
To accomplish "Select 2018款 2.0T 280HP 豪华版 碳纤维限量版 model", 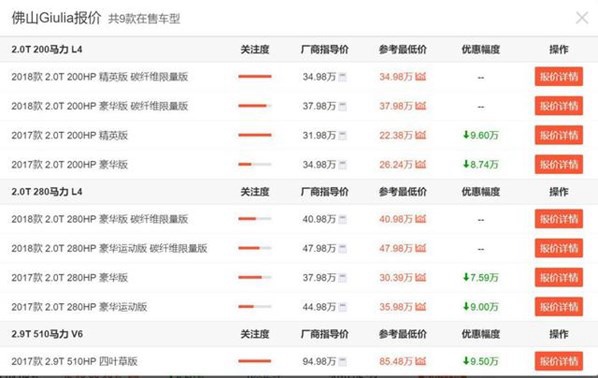I will tap(100, 219).
